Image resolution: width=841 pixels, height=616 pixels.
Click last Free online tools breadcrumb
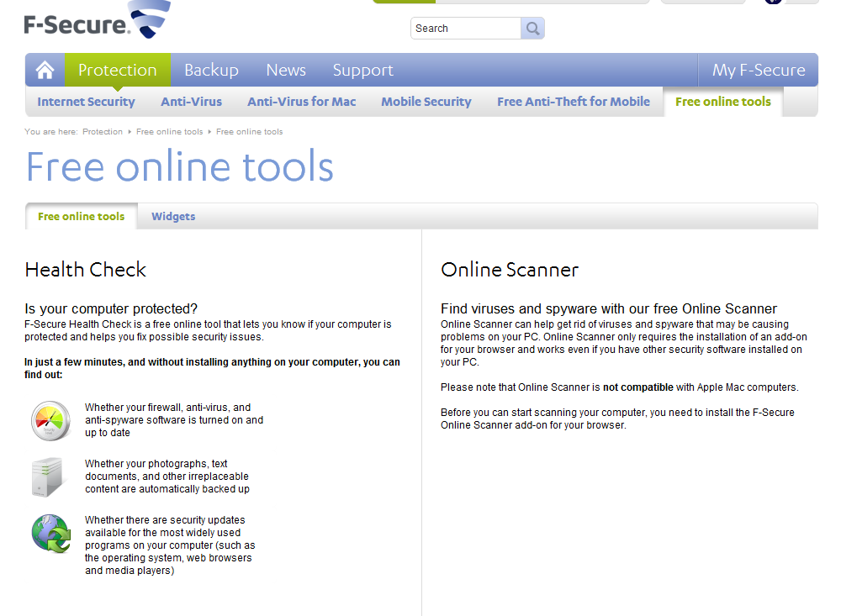click(x=250, y=131)
